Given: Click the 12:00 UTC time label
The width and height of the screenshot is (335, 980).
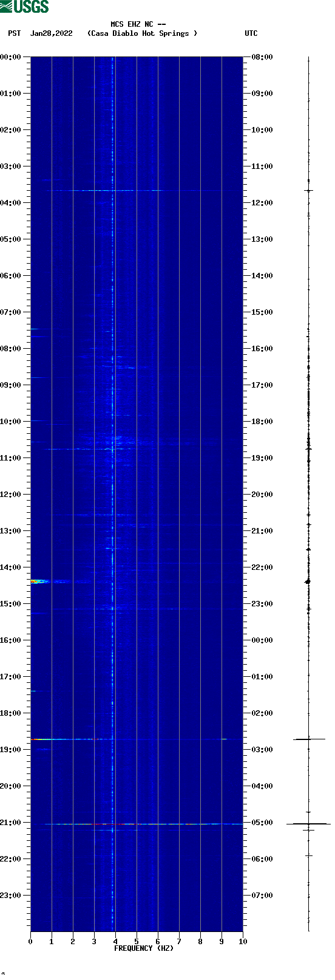Looking at the screenshot, I should point(262,203).
